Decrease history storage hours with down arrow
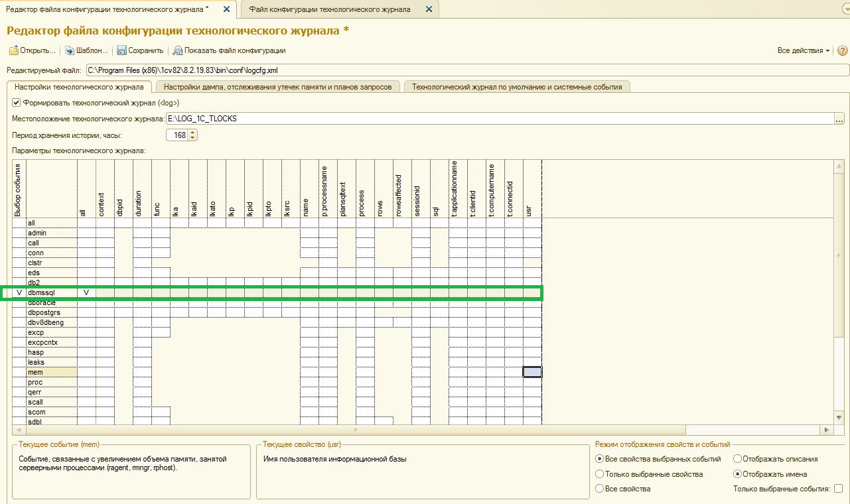This screenshot has height=504, width=850. pyautogui.click(x=192, y=138)
